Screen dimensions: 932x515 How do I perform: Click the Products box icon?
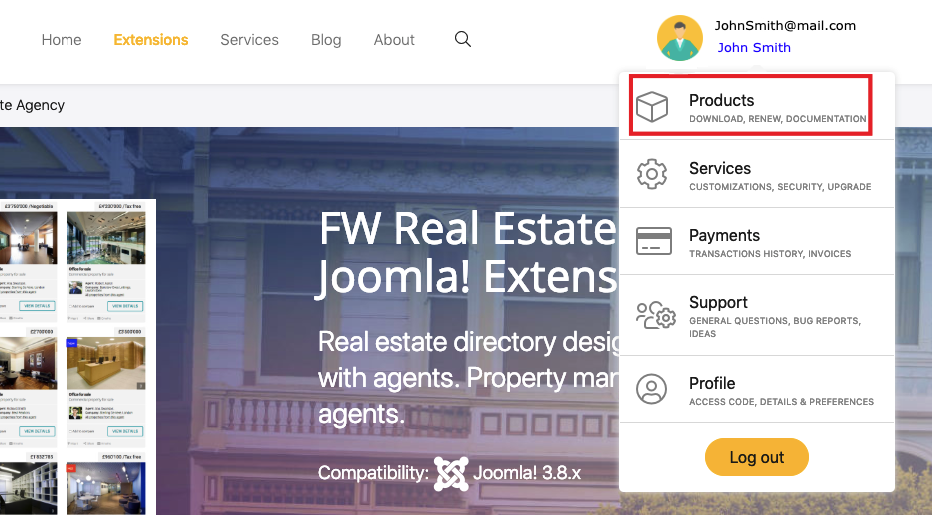click(652, 107)
